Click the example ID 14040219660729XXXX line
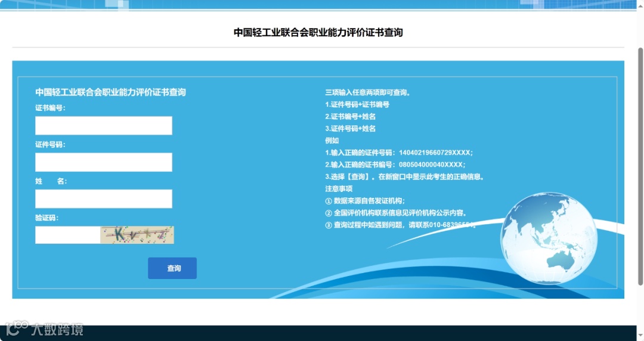The width and height of the screenshot is (644, 341). pyautogui.click(x=399, y=153)
